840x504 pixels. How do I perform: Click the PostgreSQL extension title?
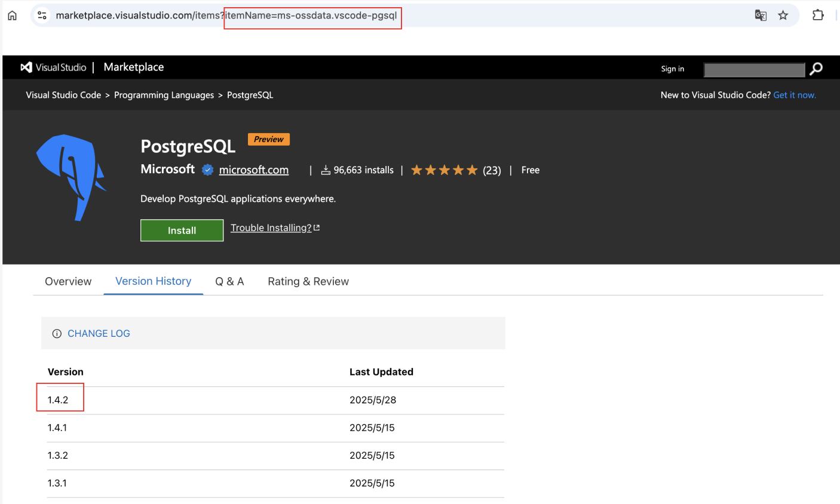pos(188,146)
